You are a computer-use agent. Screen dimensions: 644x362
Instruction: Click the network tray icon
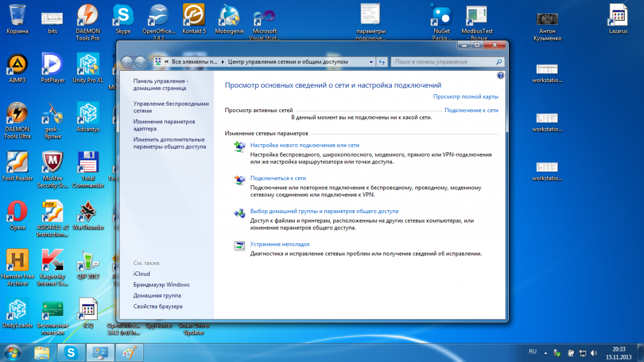click(x=582, y=353)
